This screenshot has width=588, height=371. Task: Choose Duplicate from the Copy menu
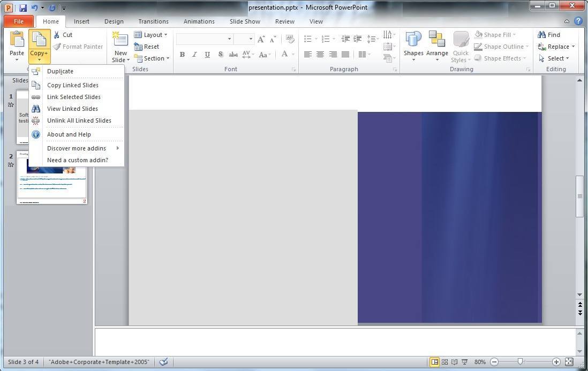coord(60,71)
